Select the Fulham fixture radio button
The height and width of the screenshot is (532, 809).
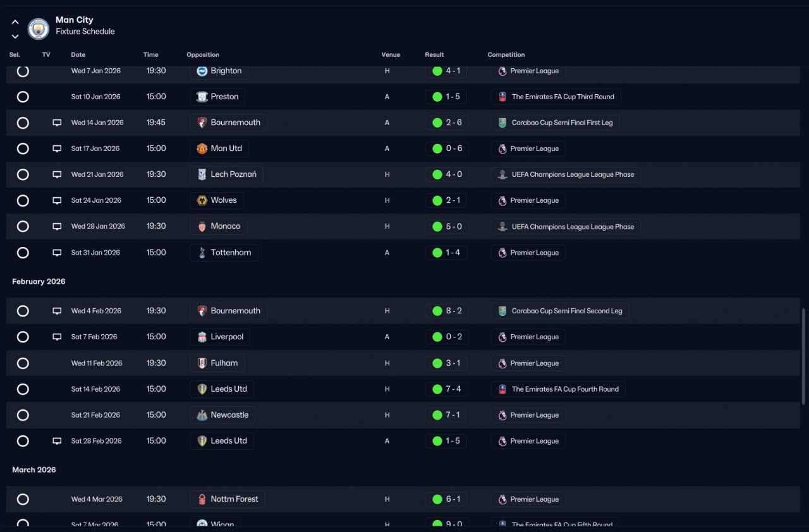click(23, 363)
